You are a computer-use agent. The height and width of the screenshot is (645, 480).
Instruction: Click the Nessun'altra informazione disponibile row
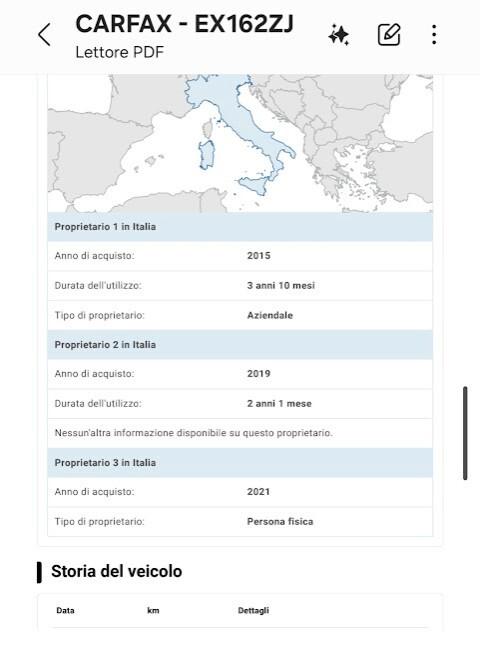(240, 433)
